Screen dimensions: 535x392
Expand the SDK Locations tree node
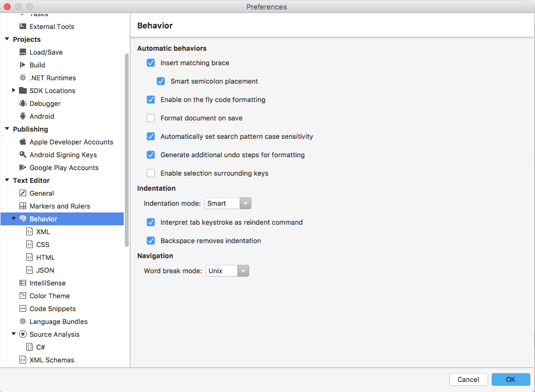pos(13,90)
